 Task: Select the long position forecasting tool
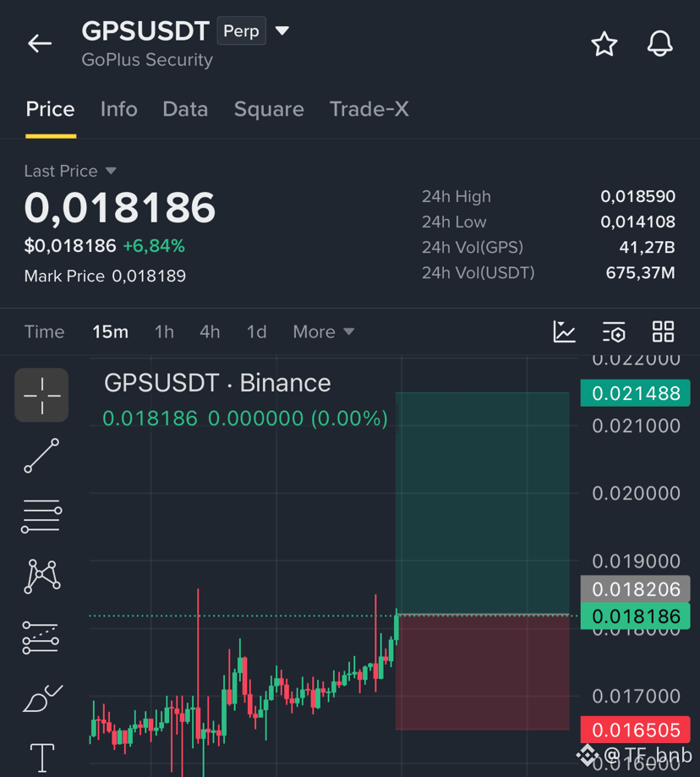click(41, 637)
